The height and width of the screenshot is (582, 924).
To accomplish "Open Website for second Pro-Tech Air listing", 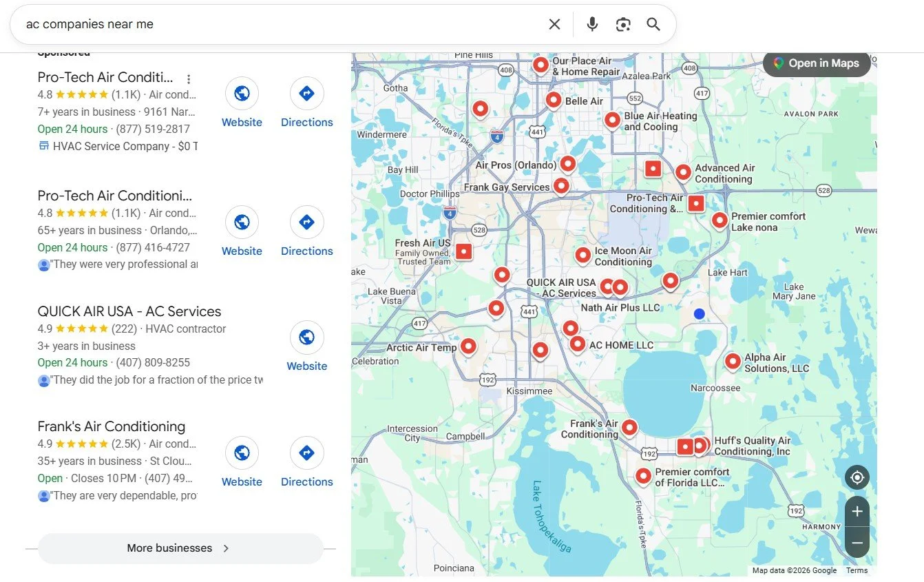I will click(x=242, y=231).
